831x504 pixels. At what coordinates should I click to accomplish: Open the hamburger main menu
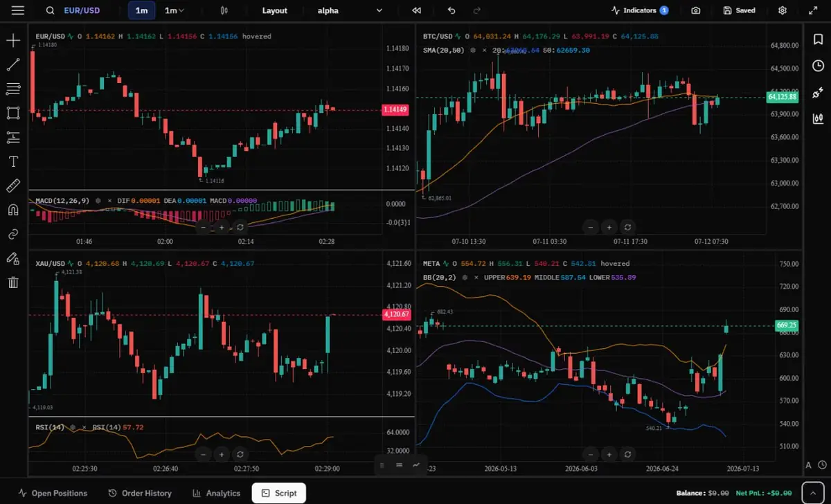[x=18, y=10]
